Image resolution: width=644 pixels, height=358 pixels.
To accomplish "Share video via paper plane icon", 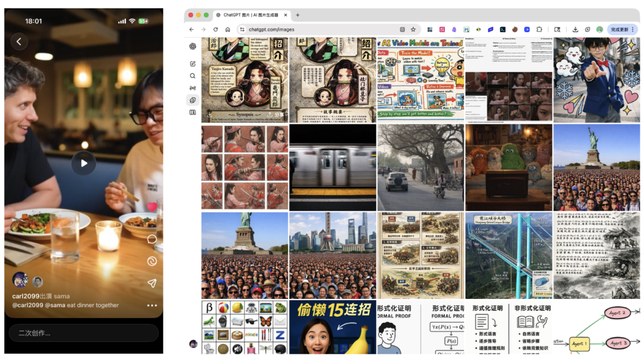I will 152,283.
